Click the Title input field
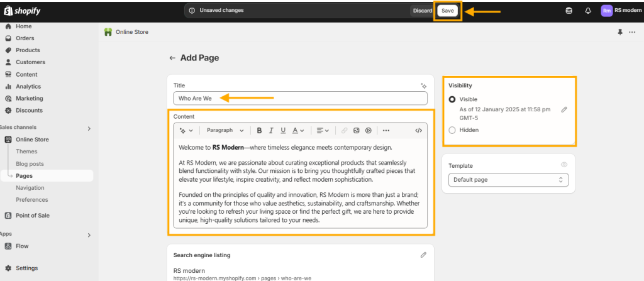644x281 pixels. point(300,98)
